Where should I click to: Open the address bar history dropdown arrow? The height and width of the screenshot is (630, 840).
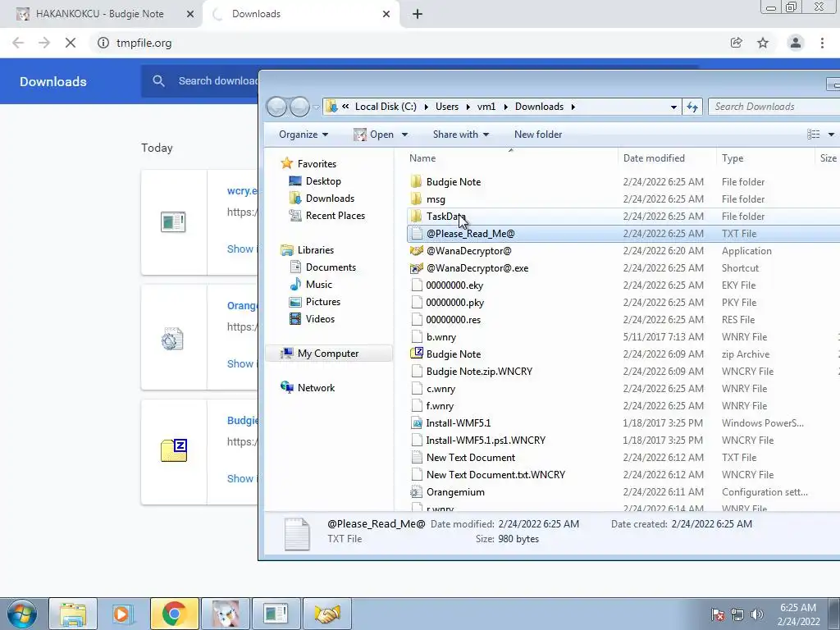pos(673,107)
